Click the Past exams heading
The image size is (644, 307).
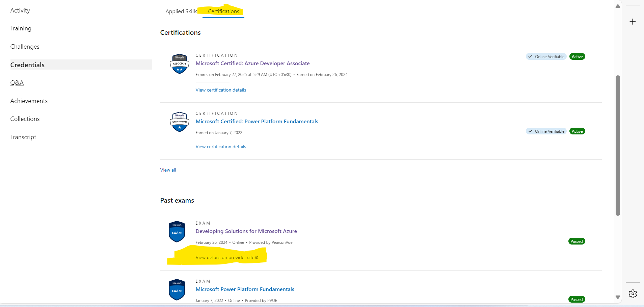click(177, 201)
